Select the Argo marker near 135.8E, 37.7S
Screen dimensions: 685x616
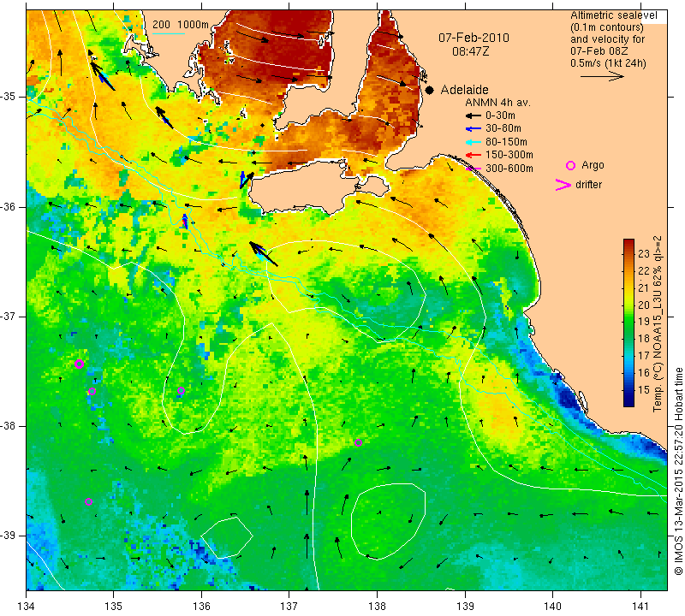181,391
